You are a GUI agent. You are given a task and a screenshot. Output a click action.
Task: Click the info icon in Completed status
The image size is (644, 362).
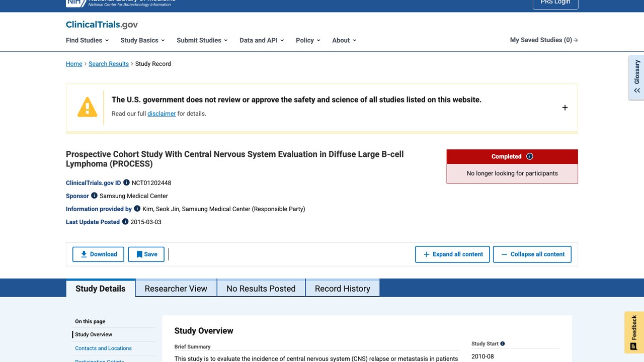[x=529, y=156]
